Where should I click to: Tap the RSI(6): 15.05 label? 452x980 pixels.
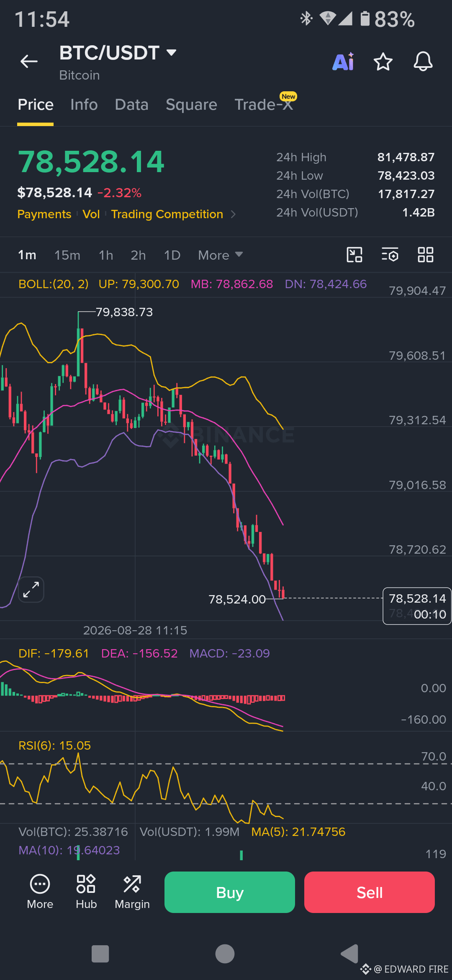tap(55, 745)
